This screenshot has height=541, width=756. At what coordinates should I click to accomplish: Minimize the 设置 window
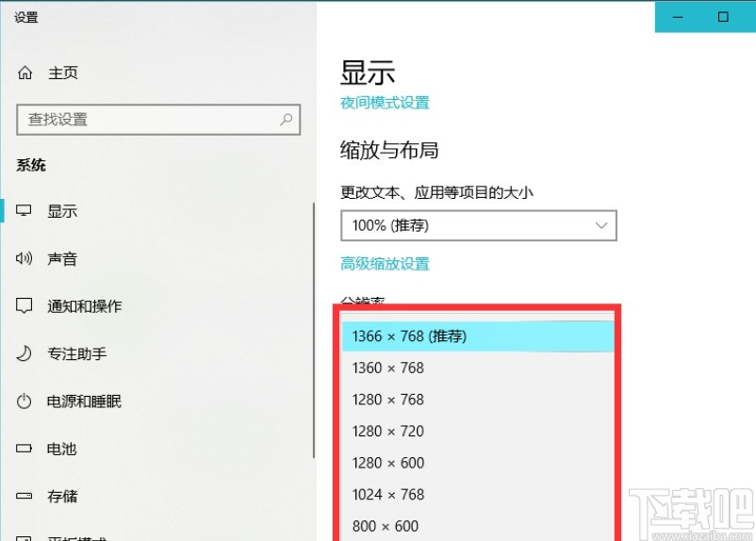coord(678,17)
